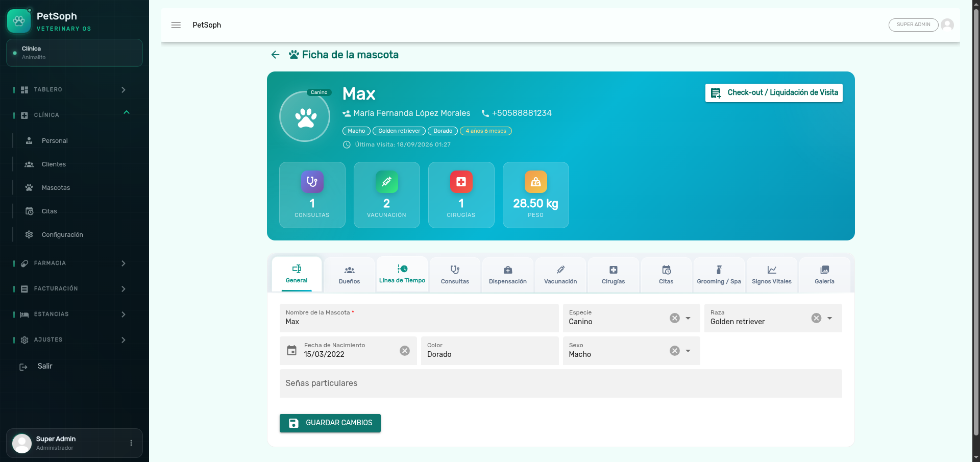Click the Color input field
The height and width of the screenshot is (462, 980).
pyautogui.click(x=490, y=351)
